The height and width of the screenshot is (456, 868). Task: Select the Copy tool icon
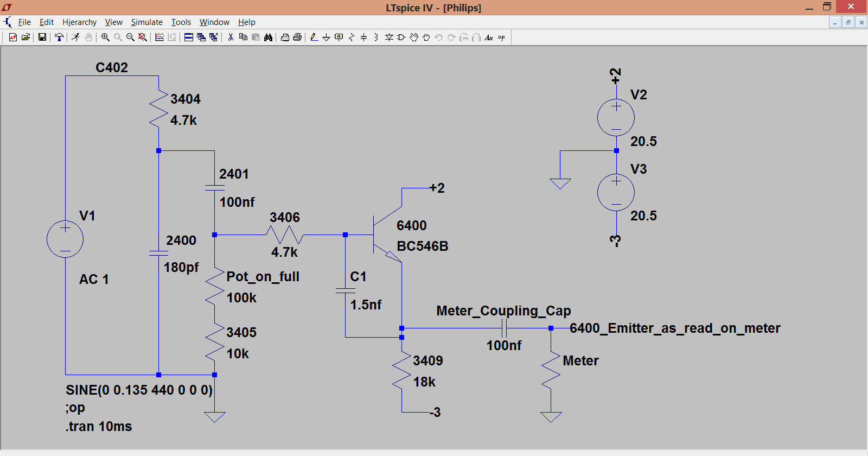(x=243, y=37)
